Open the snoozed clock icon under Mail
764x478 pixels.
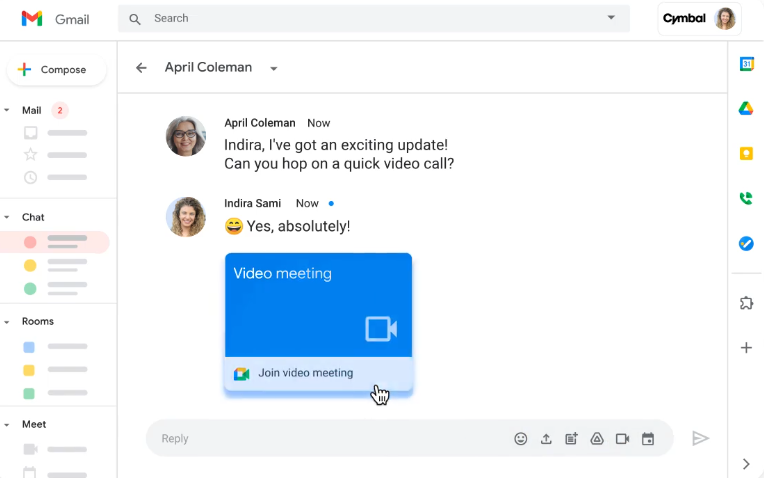[x=30, y=177]
